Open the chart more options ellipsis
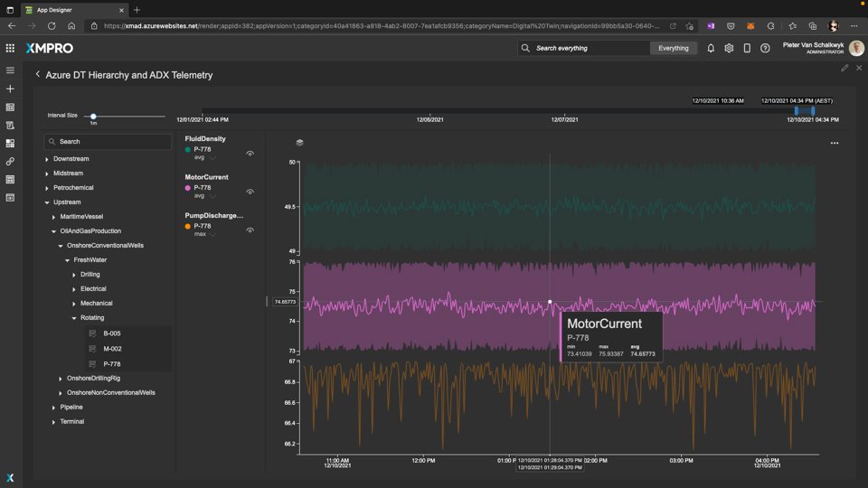The width and height of the screenshot is (868, 488). point(834,143)
